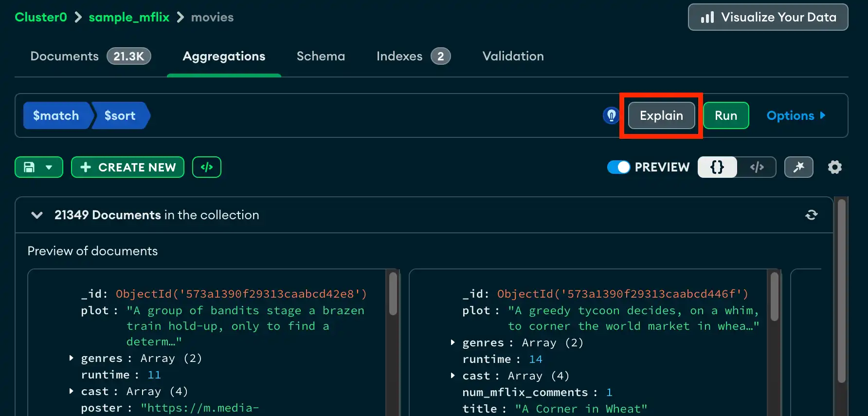Image resolution: width=868 pixels, height=416 pixels.
Task: Switch to text code editor view
Action: (x=757, y=167)
